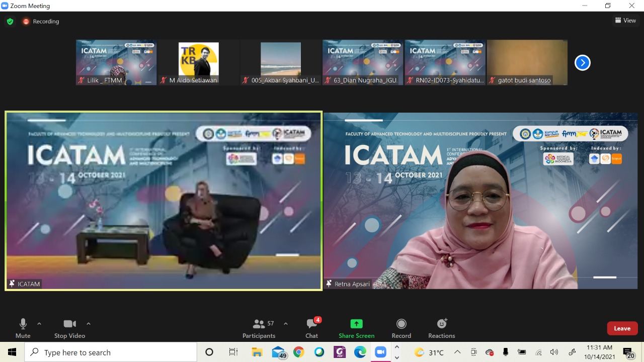644x362 pixels.
Task: Click the red Recording indicator
Action: [41, 22]
